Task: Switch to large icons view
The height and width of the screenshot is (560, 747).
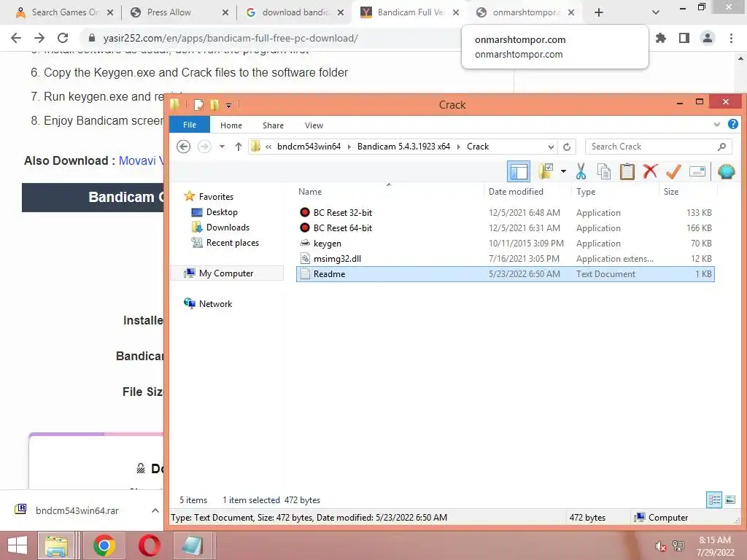Action: tap(730, 499)
